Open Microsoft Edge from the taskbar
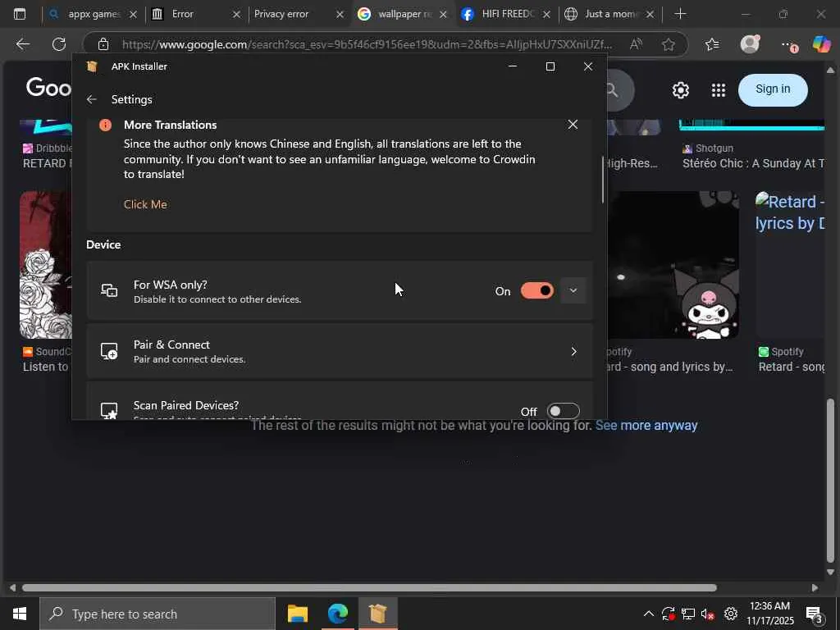 pos(337,614)
